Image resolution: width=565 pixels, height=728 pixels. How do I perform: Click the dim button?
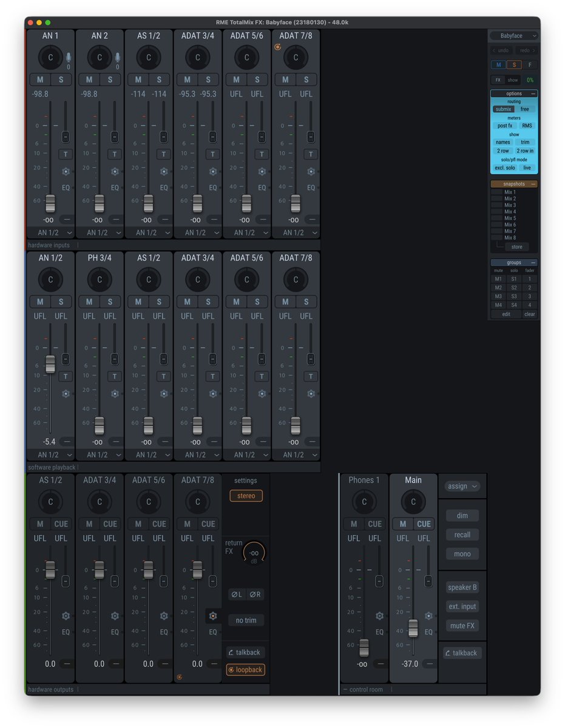click(x=462, y=516)
